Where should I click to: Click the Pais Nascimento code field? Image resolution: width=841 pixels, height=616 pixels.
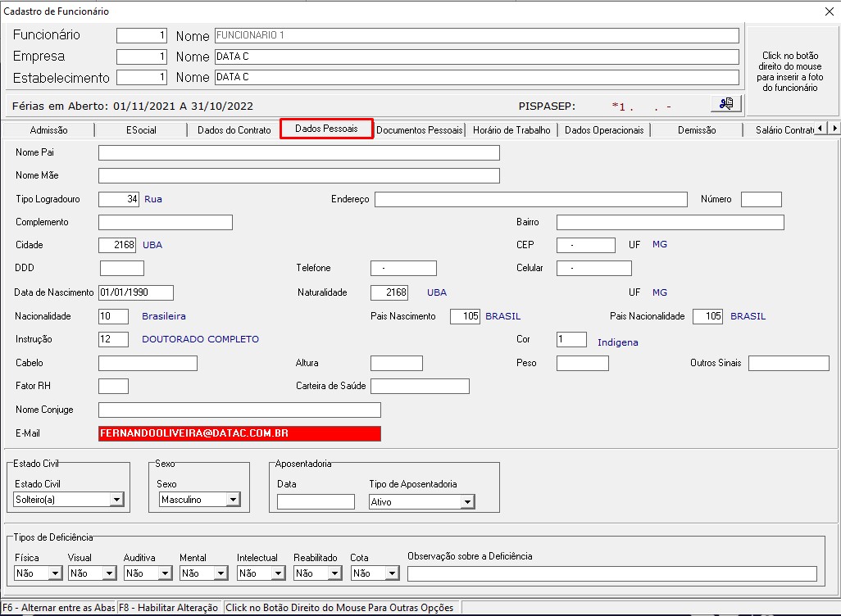coord(465,316)
